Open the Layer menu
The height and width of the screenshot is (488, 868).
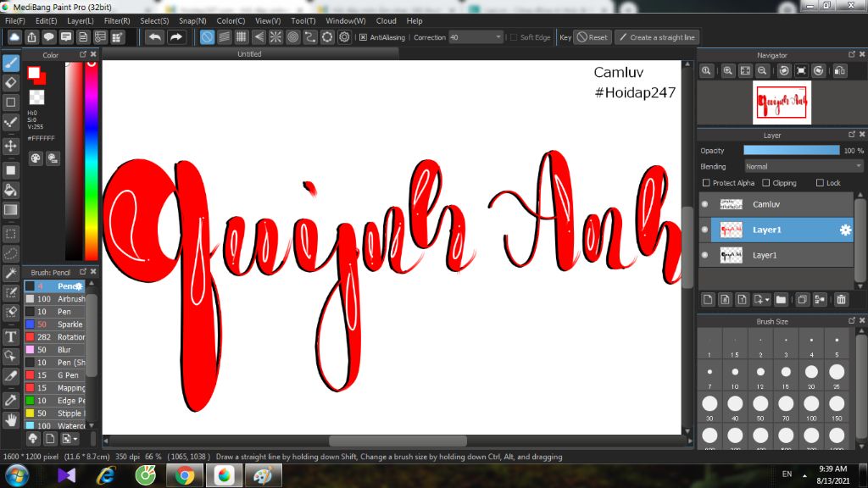(x=81, y=20)
